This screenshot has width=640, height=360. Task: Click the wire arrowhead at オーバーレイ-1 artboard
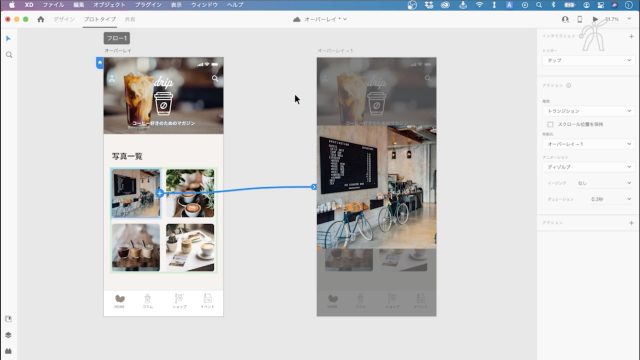coord(313,187)
